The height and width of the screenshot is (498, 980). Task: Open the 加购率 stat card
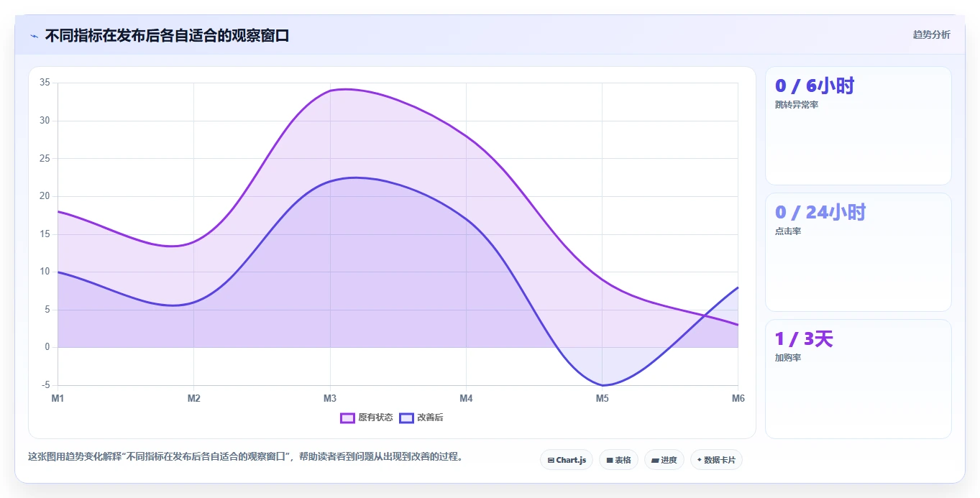point(858,379)
